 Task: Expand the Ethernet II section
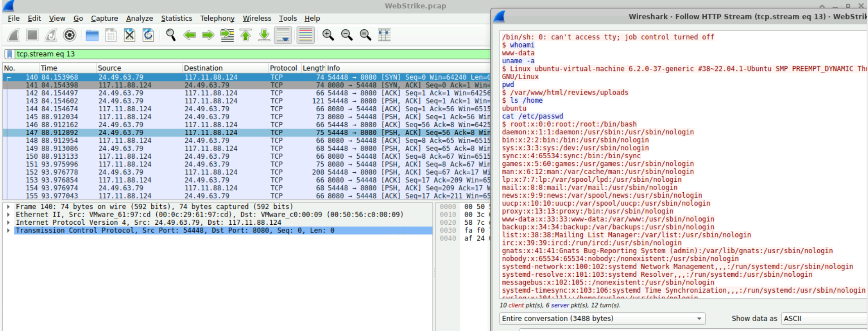coord(9,215)
